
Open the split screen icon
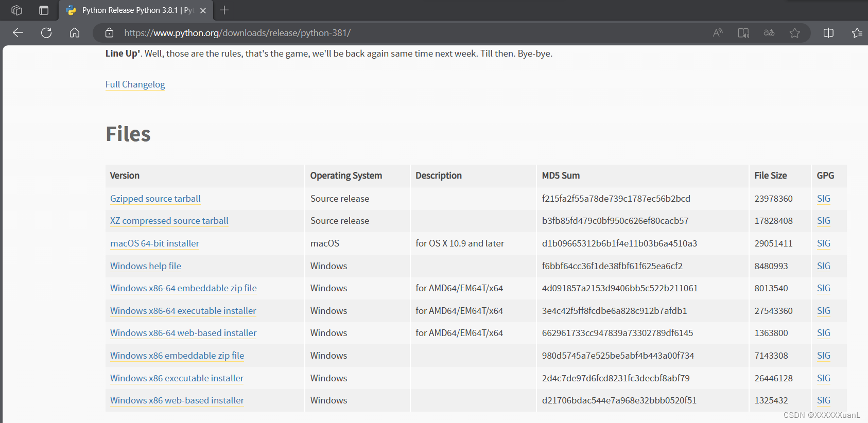[x=828, y=33]
